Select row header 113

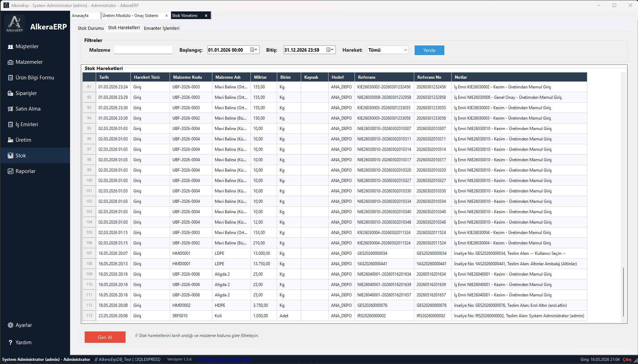click(89, 316)
